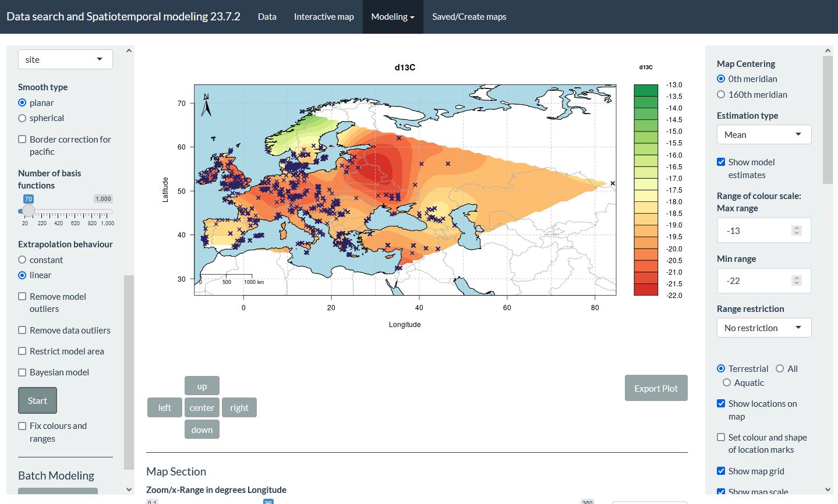Go to Saved/Create maps tab
Image resolution: width=838 pixels, height=504 pixels.
(x=469, y=17)
